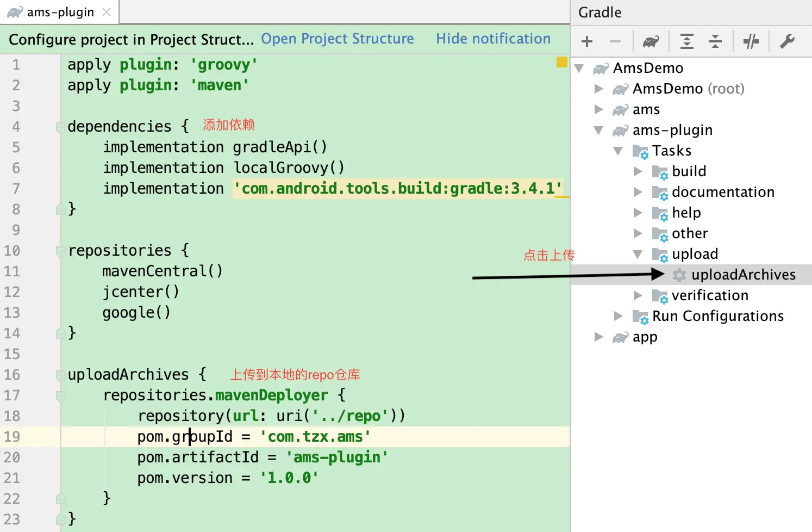Expand the ams module node
The height and width of the screenshot is (532, 812).
(599, 109)
